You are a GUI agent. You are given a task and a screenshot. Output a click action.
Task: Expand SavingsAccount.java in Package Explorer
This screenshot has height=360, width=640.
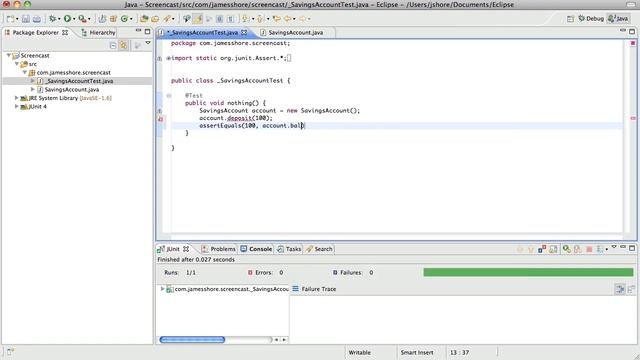point(33,89)
